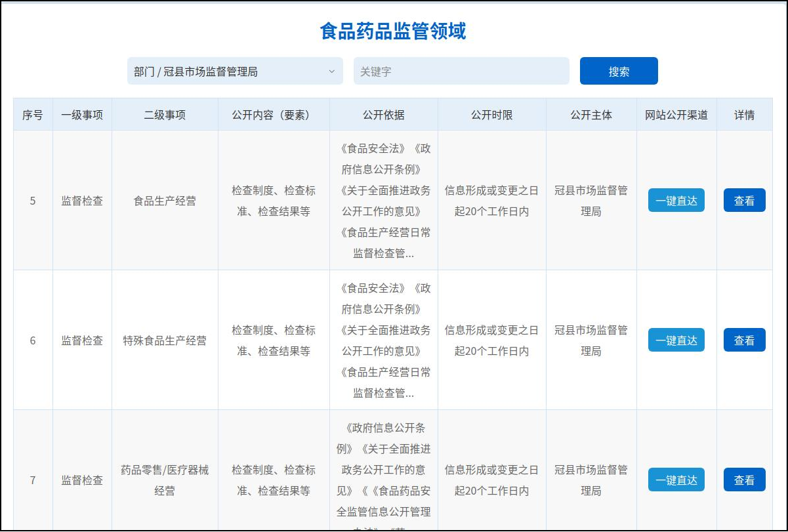Click 冠县市场监督管理局 in row 5
Viewport: 788px width, 532px height.
click(591, 201)
